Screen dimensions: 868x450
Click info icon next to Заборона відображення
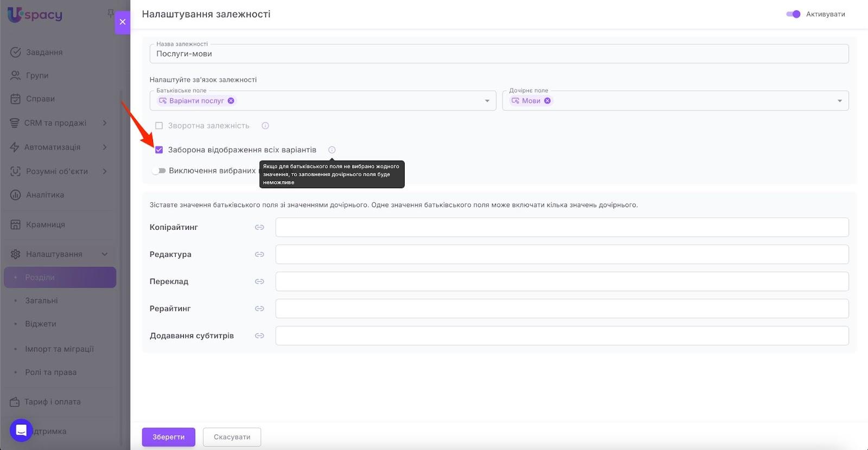coord(332,150)
